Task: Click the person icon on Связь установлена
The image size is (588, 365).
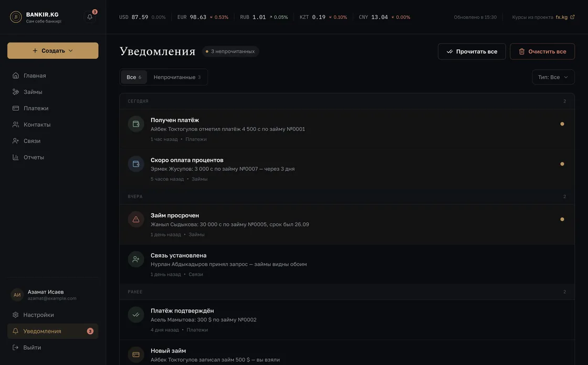Action: [x=136, y=259]
